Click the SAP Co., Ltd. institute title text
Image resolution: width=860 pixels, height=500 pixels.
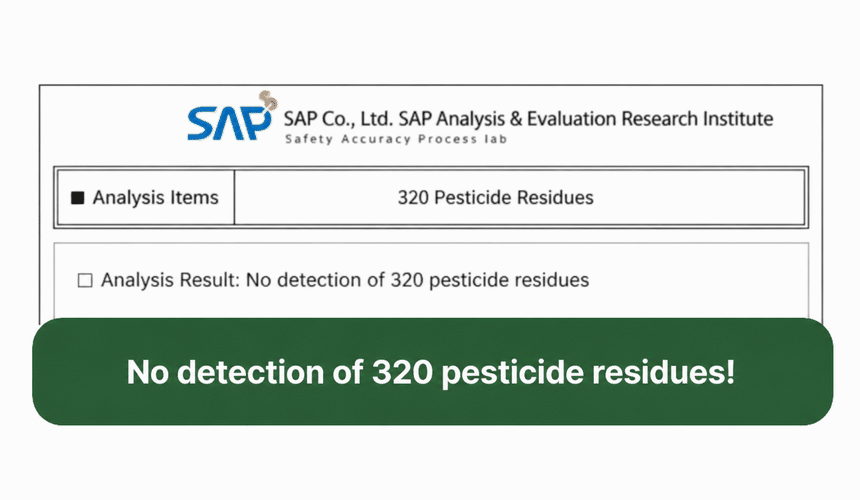tap(528, 119)
